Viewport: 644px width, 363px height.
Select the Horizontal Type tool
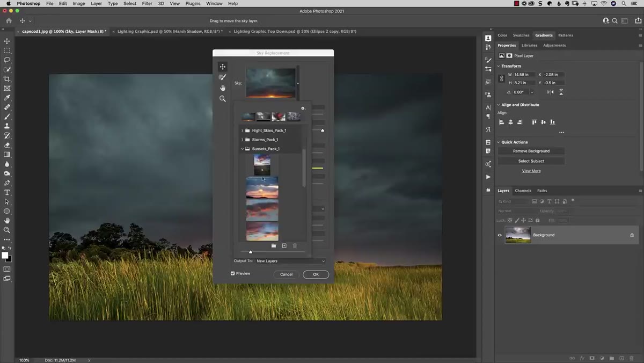(7, 192)
